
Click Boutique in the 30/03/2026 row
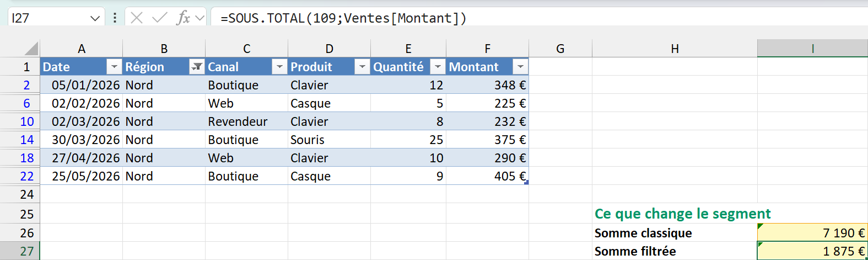(x=247, y=140)
